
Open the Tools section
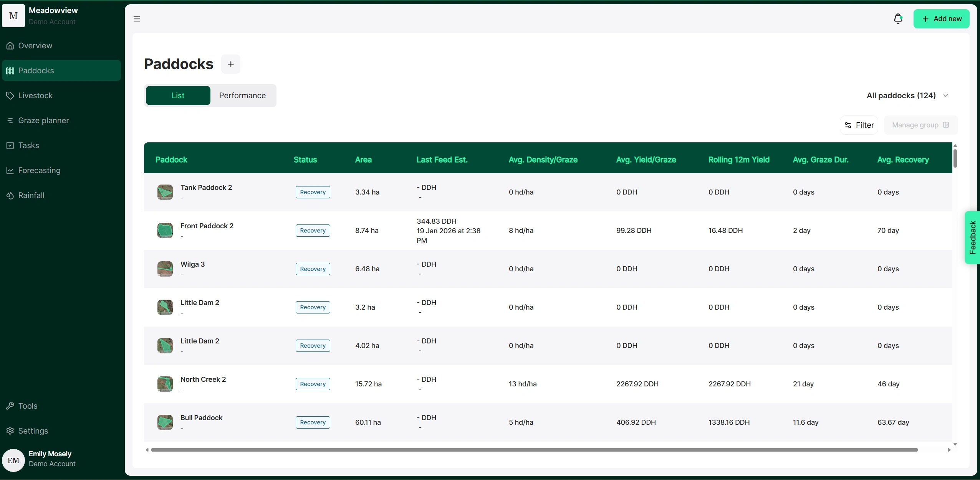[x=28, y=406]
